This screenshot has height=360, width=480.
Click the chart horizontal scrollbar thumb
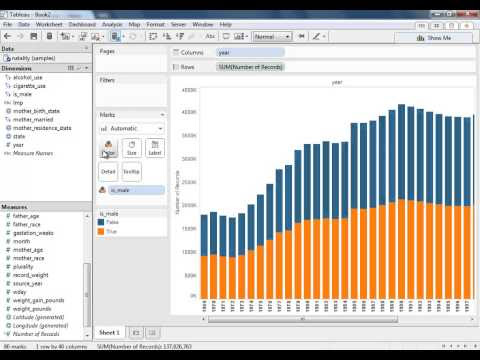[x=303, y=319]
